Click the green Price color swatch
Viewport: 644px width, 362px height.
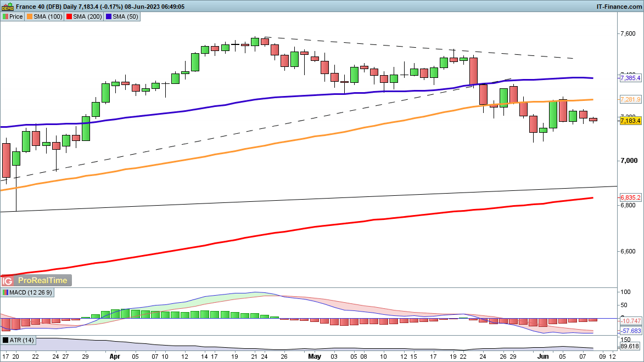point(5,17)
